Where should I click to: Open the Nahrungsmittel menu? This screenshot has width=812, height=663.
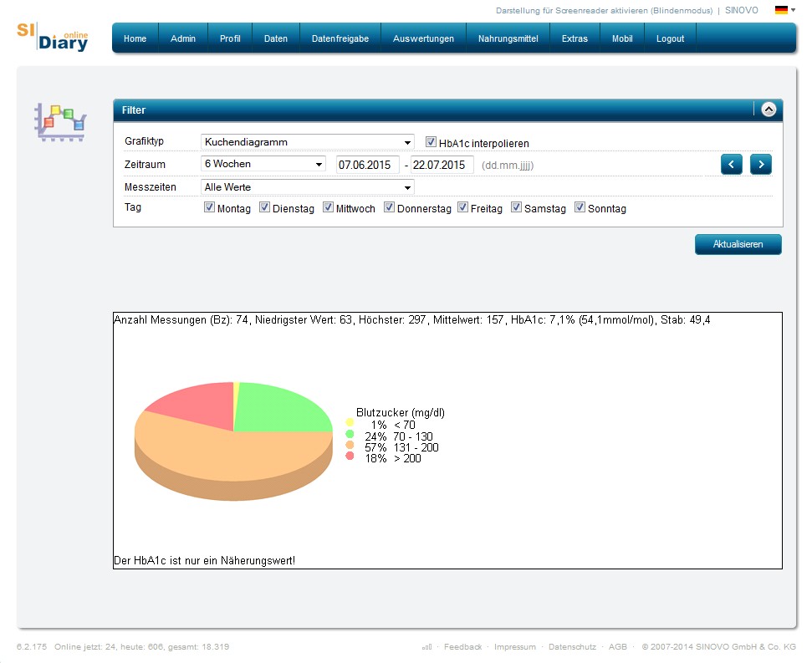(508, 38)
